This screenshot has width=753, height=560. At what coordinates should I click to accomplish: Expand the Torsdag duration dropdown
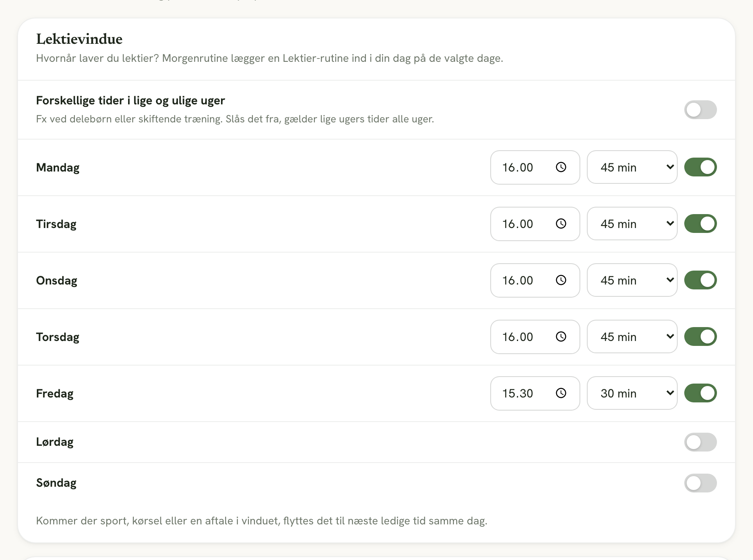tap(632, 336)
